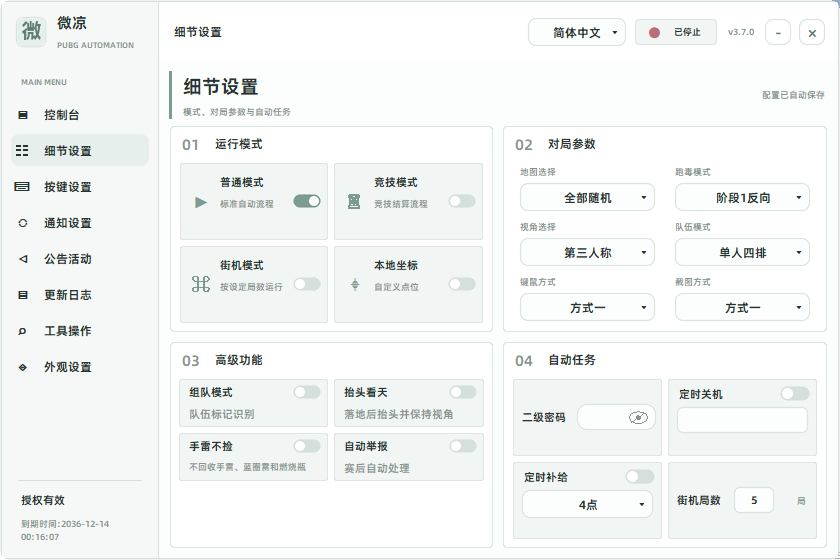Minimize the window with the dash button
Viewport: 840px width, 560px height.
coord(778,33)
